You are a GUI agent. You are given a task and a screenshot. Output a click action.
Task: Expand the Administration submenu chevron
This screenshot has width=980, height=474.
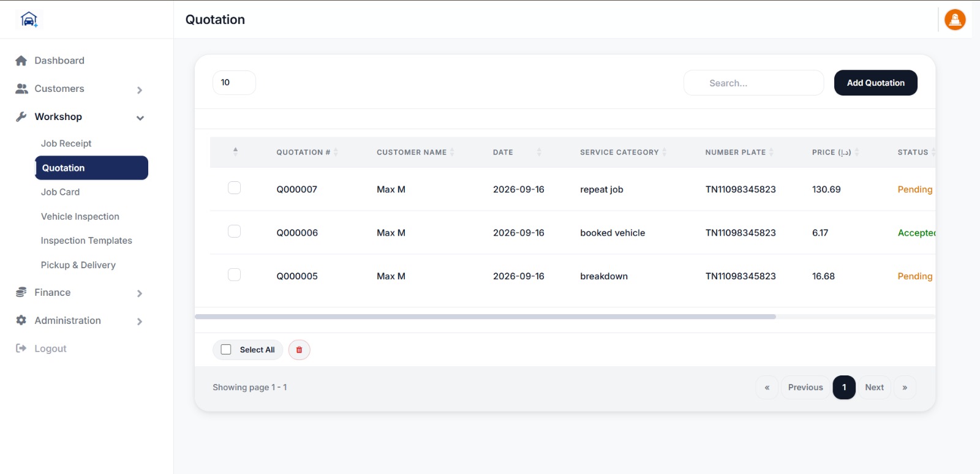coord(140,322)
